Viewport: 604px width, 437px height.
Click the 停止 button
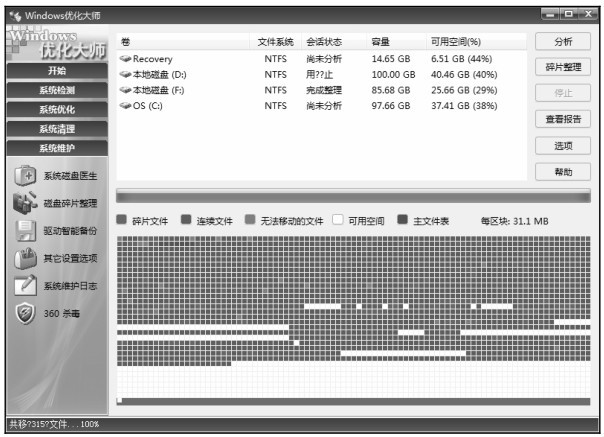(x=563, y=93)
